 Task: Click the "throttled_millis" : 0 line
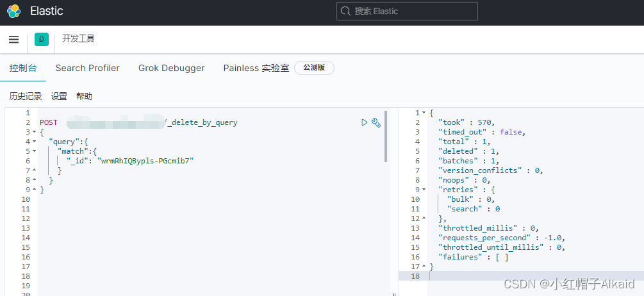(489, 228)
